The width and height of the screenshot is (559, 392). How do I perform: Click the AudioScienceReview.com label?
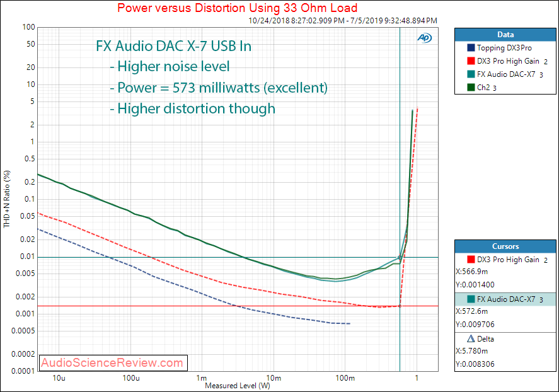tap(112, 363)
